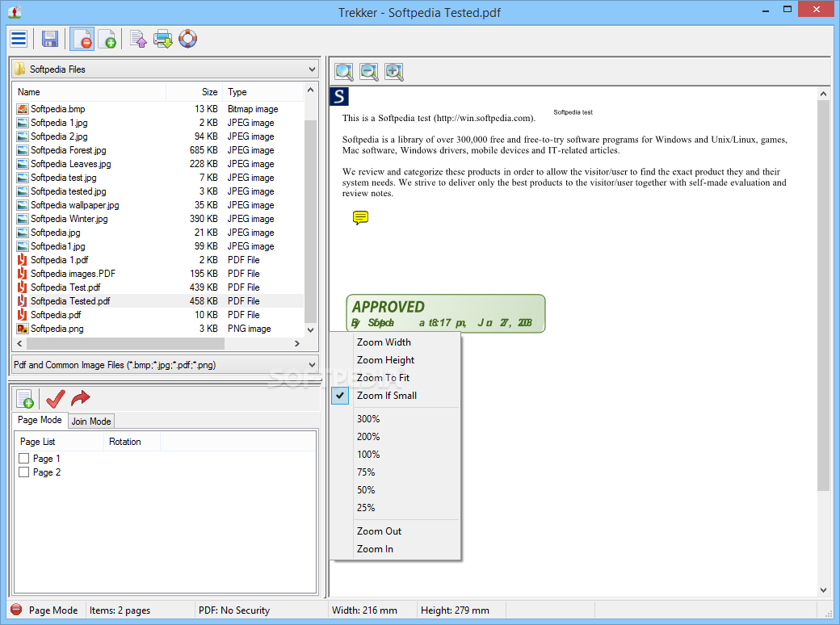
Task: Switch to the Join Mode tab
Action: pos(91,421)
